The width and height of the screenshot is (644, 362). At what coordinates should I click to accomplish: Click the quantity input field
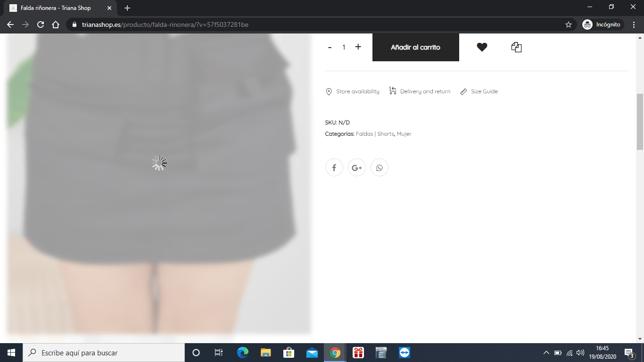(344, 47)
